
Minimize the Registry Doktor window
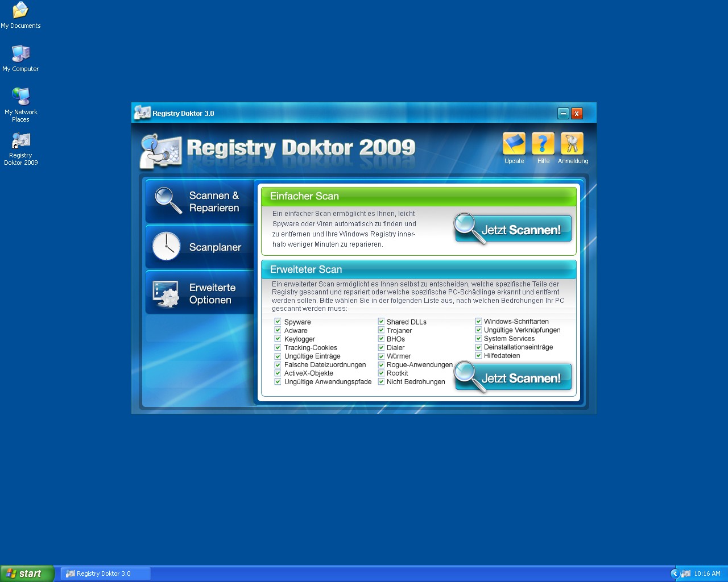coord(563,114)
